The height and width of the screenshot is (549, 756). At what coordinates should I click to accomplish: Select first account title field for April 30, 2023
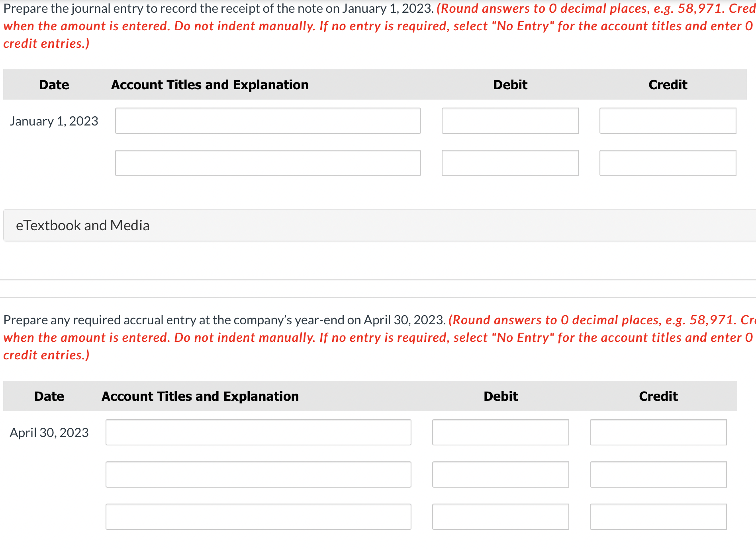click(258, 432)
